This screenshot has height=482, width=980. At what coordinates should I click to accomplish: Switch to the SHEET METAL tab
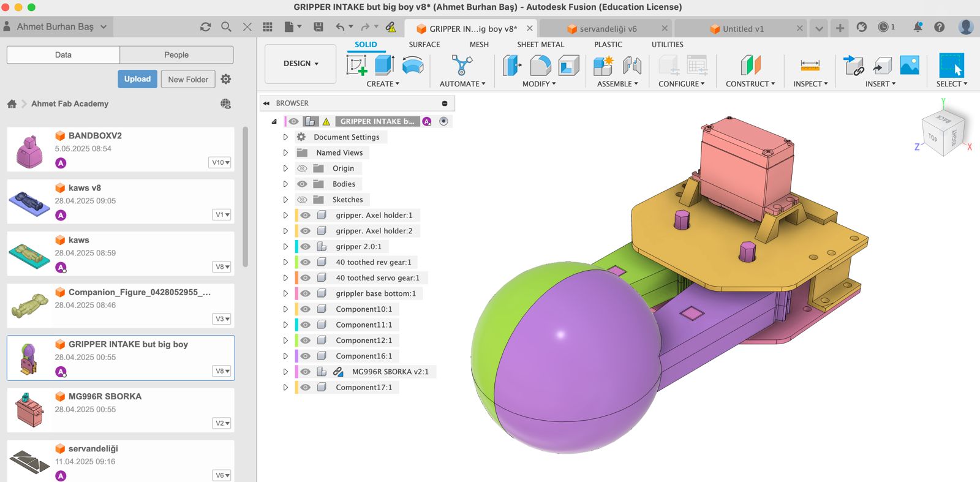click(x=540, y=45)
